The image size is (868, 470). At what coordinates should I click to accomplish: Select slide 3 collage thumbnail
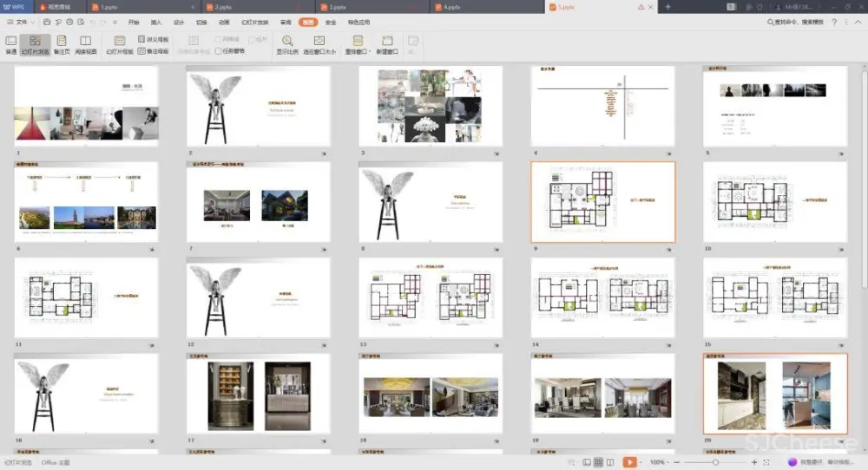[x=430, y=106]
